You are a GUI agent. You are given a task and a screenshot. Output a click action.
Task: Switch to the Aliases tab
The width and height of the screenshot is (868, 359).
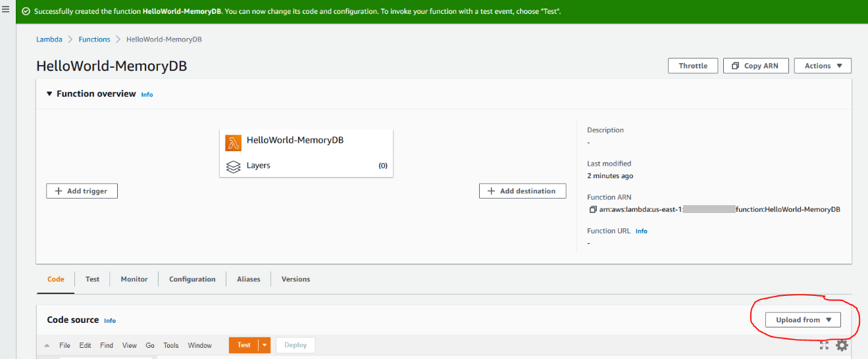pos(249,279)
